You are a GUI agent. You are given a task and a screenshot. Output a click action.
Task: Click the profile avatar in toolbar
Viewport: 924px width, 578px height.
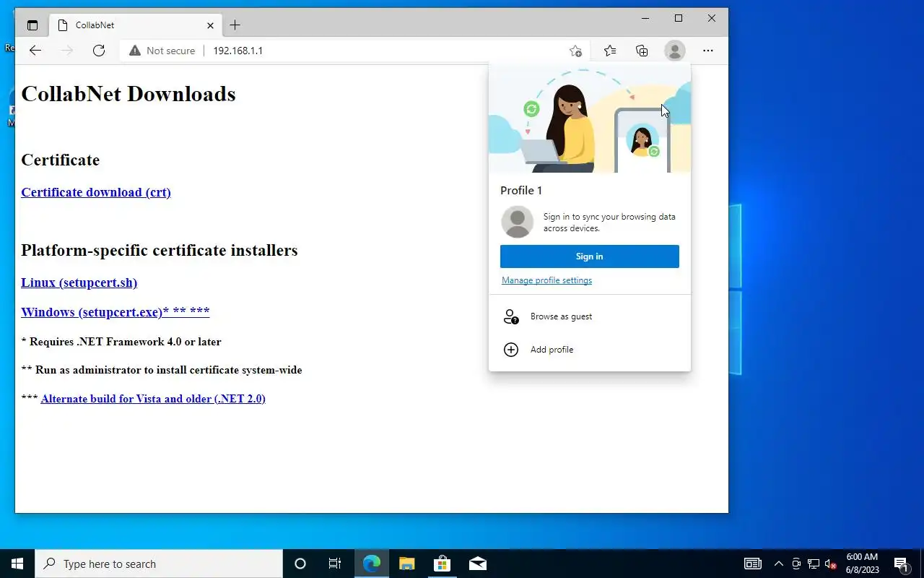(x=674, y=51)
